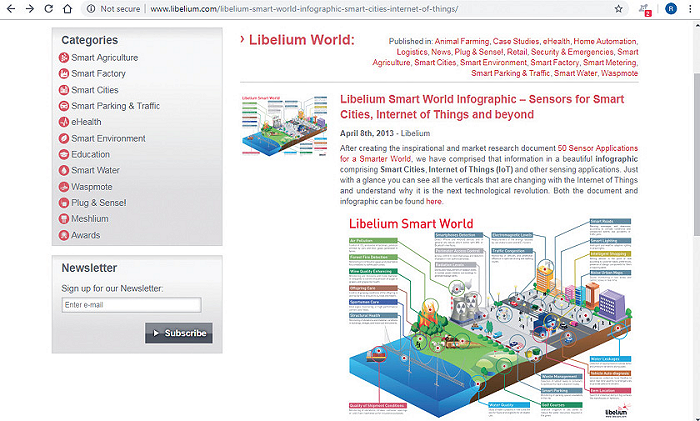This screenshot has width=700, height=421.
Task: Open Retail published-in tag
Action: point(517,52)
